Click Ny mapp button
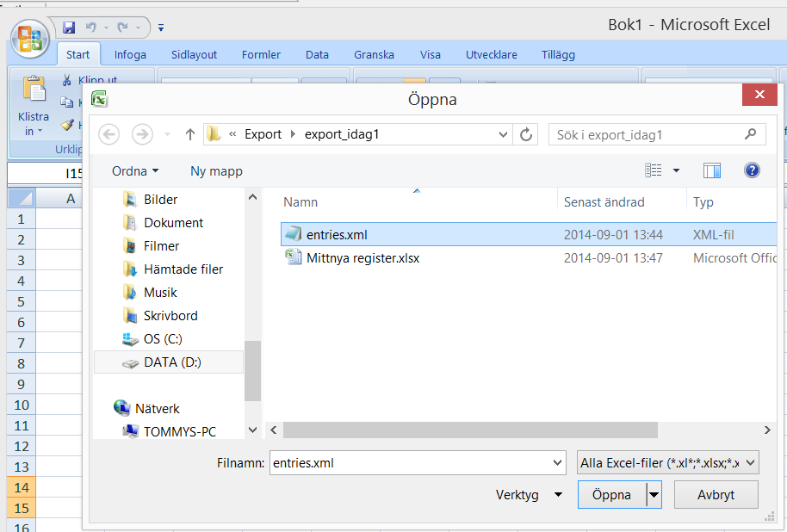This screenshot has height=532, width=787. pos(216,171)
